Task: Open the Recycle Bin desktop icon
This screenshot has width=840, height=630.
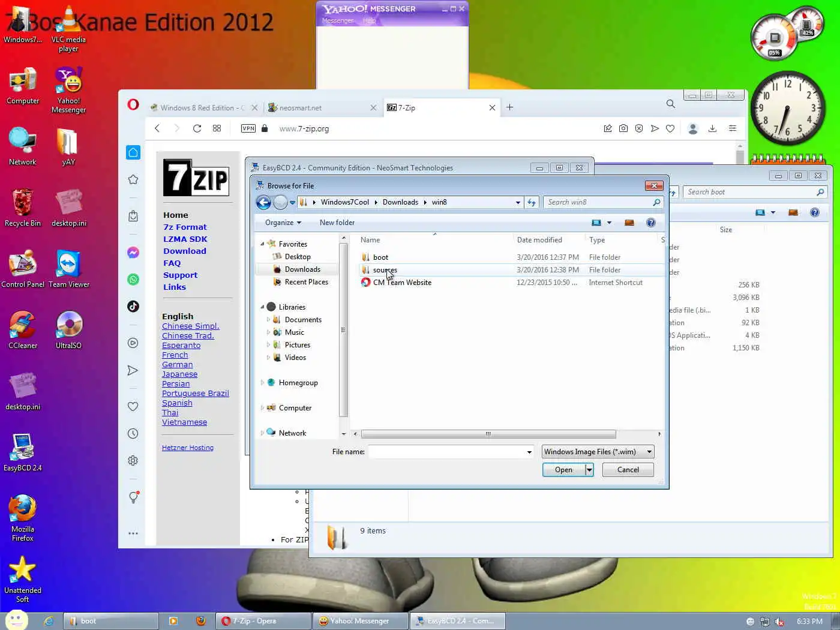Action: pos(23,208)
